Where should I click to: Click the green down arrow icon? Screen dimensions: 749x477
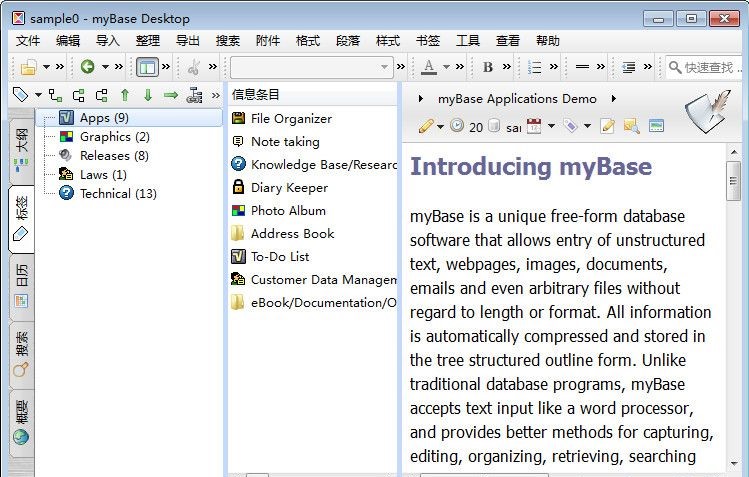[x=148, y=95]
